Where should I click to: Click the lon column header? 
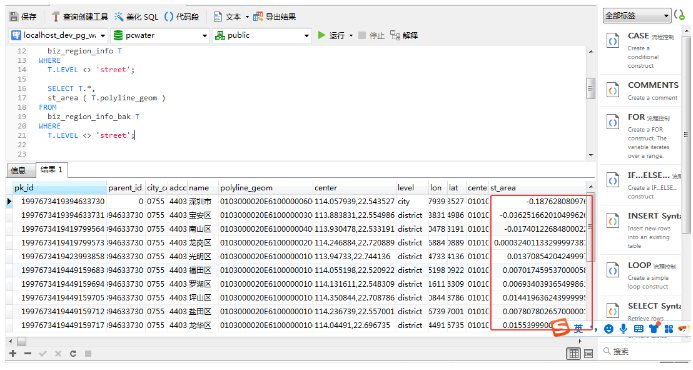click(438, 188)
